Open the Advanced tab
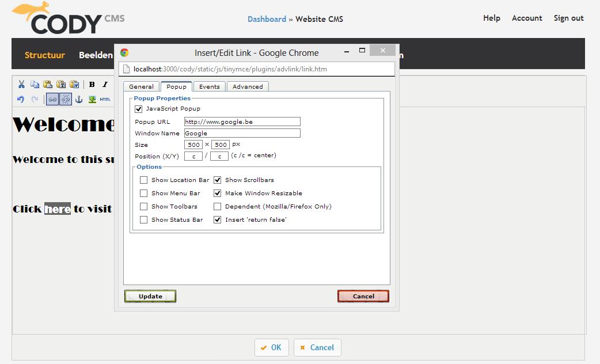The width and height of the screenshot is (600, 364). pyautogui.click(x=248, y=86)
